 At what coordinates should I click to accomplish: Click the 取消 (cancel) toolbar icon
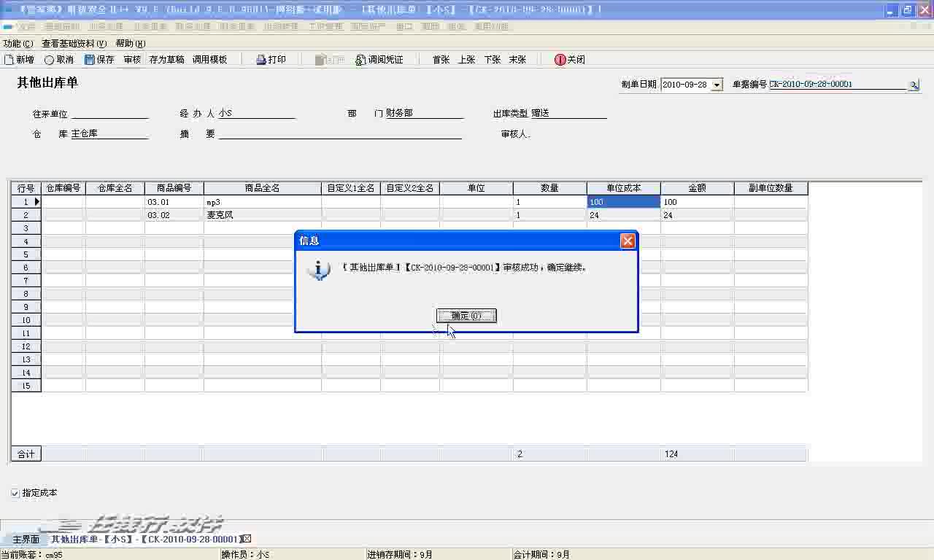point(49,60)
